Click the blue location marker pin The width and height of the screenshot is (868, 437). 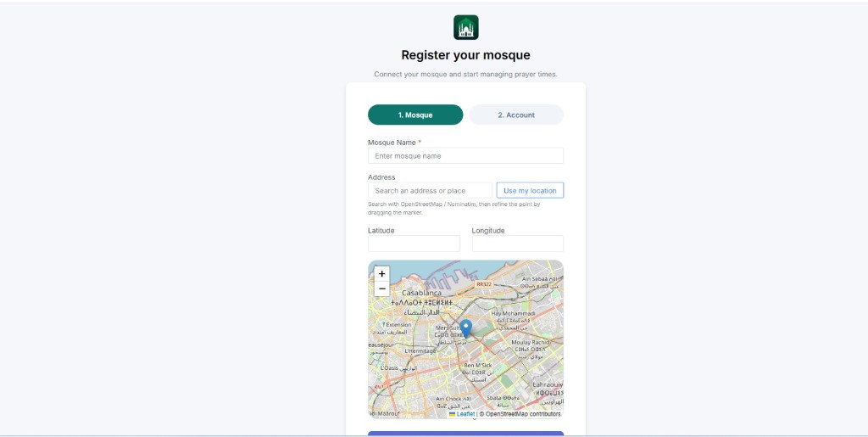(466, 328)
